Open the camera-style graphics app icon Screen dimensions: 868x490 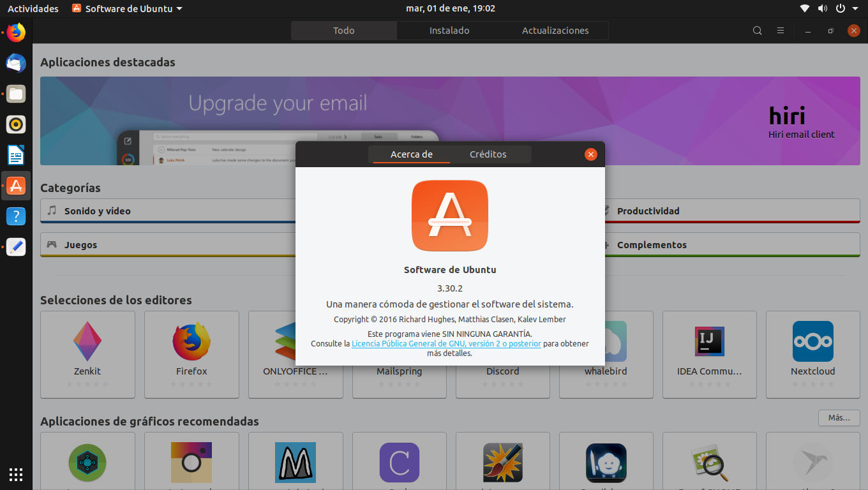tap(191, 463)
